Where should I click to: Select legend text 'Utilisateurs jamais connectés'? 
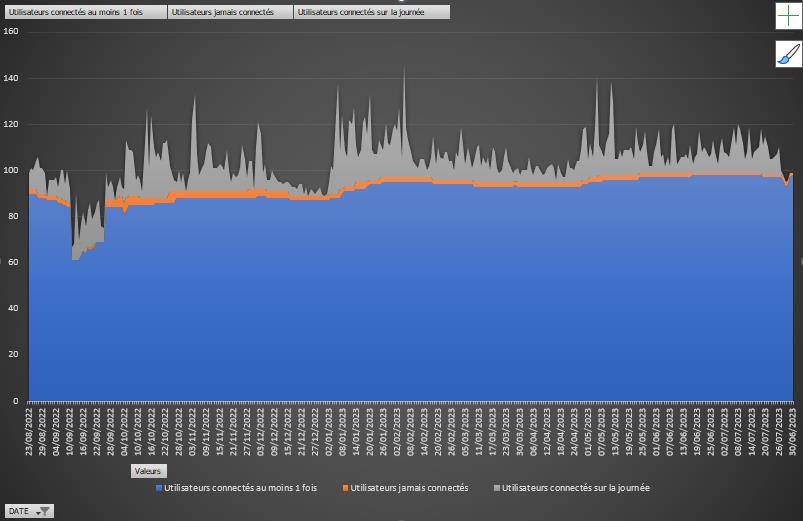[x=409, y=488]
